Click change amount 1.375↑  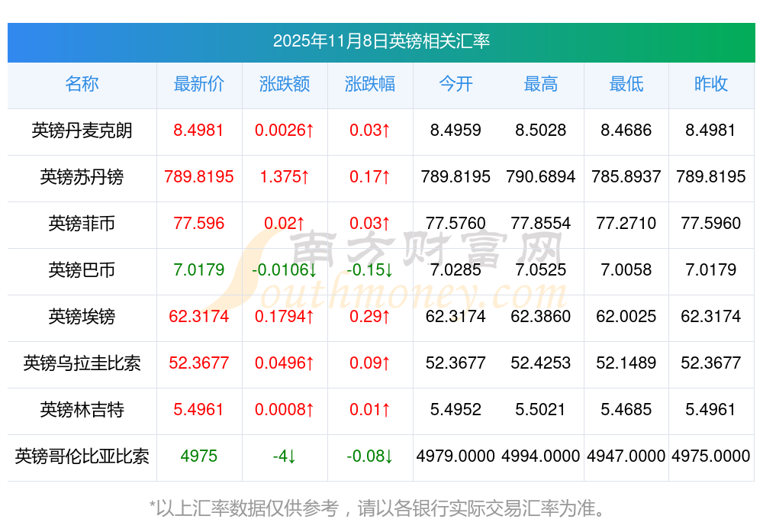coord(285,176)
